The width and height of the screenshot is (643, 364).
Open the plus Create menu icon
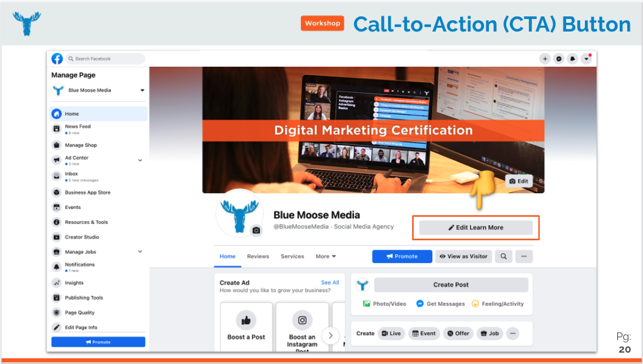(545, 59)
